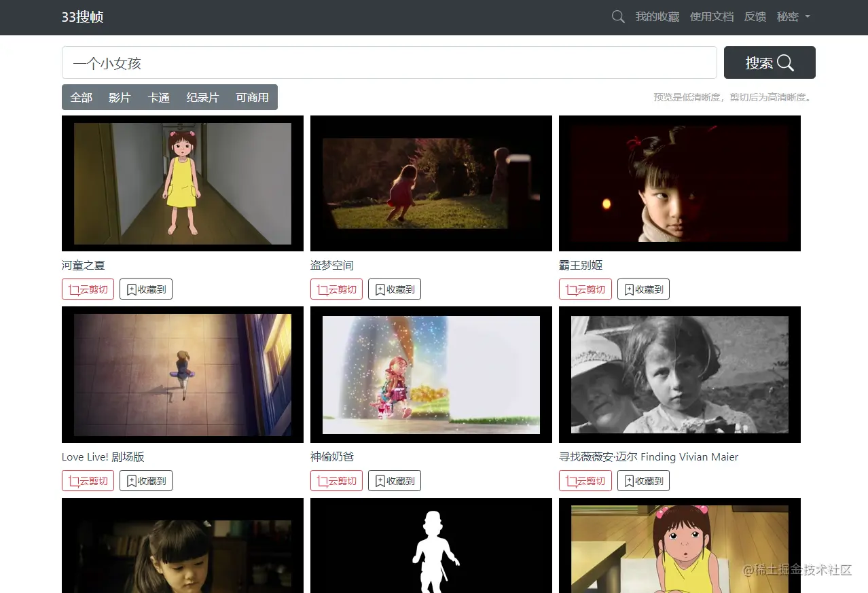
Task: Click 云剪切 under 神偷奶爸
Action: pyautogui.click(x=336, y=481)
